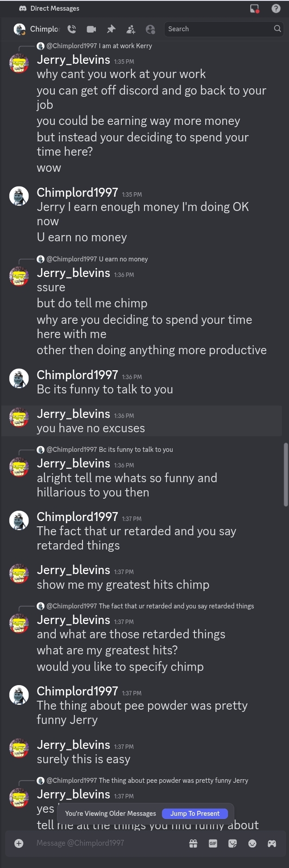The image size is (289, 868).
Task: Click the reply preview 'I am at work Kerry'
Action: click(x=125, y=46)
